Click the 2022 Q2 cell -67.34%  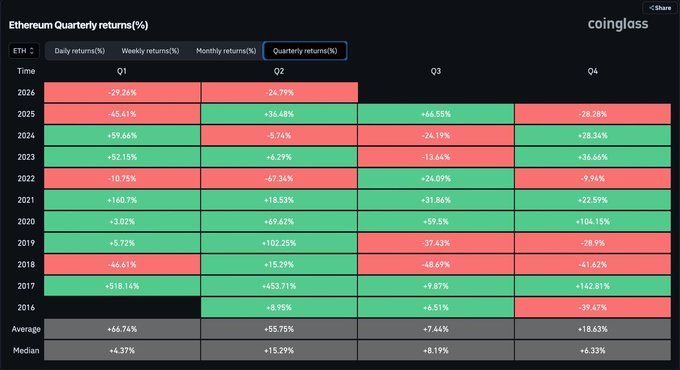279,178
